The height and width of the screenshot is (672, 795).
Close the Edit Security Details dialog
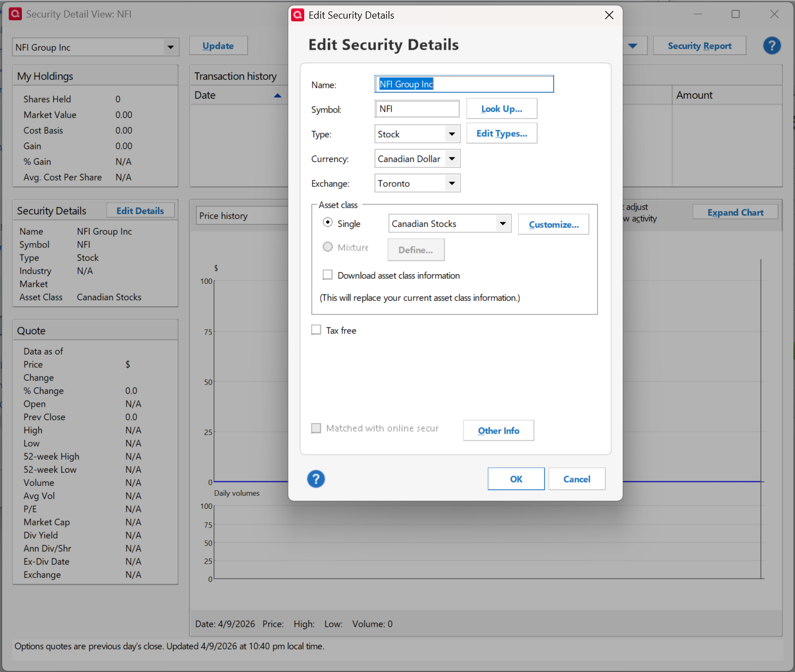click(x=609, y=15)
